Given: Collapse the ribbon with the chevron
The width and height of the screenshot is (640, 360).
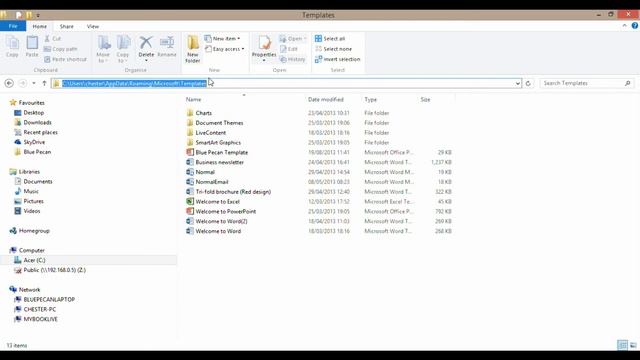Looking at the screenshot, I should click(624, 26).
